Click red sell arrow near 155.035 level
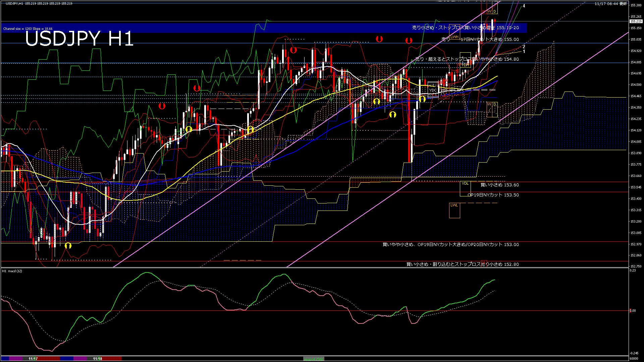This screenshot has width=644, height=362. coord(379,39)
